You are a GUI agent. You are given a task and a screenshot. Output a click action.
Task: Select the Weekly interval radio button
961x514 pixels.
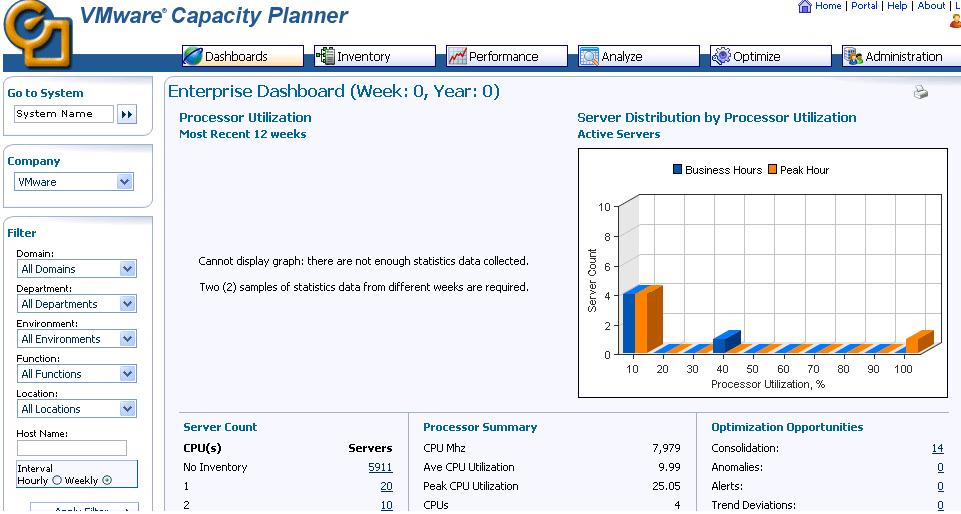pyautogui.click(x=107, y=480)
